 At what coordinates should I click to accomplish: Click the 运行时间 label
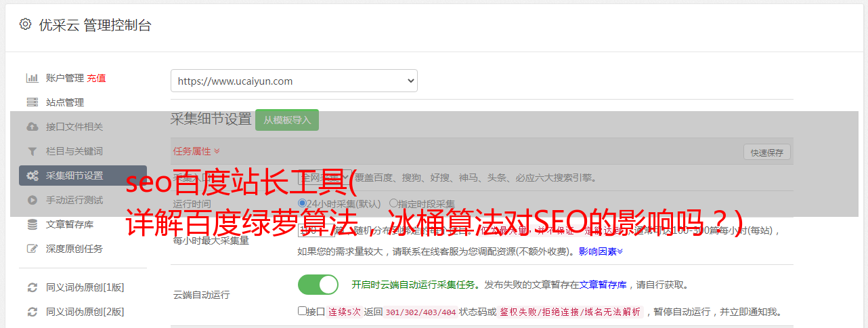point(192,203)
